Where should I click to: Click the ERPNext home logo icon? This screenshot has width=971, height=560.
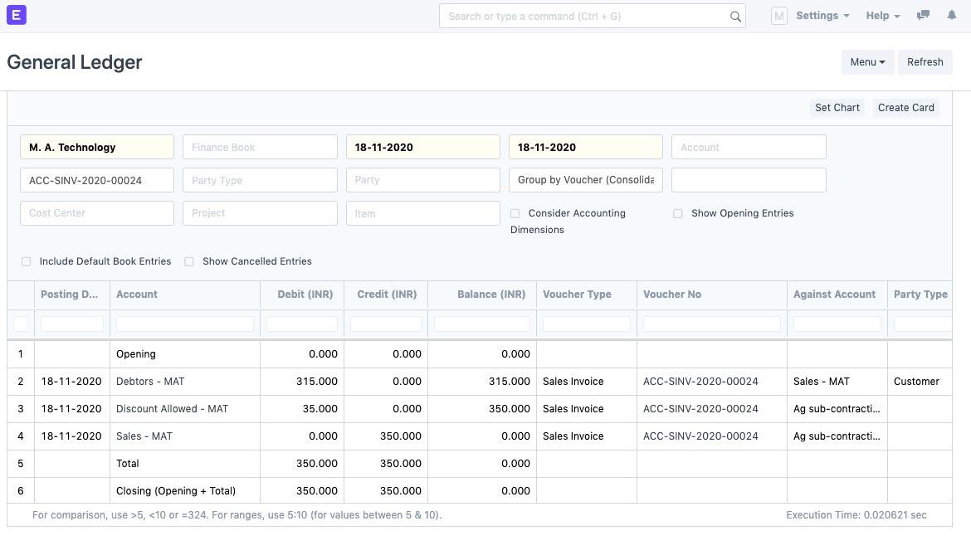point(17,16)
